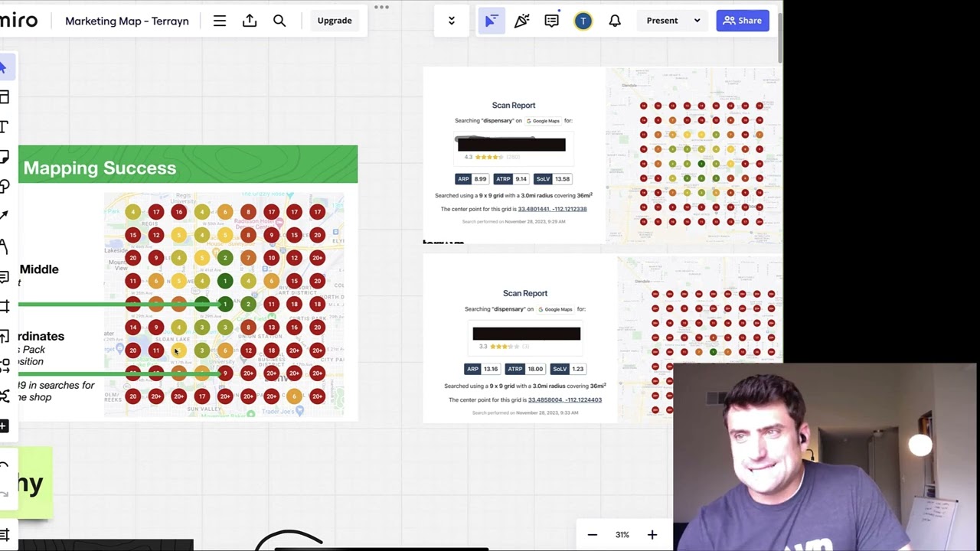Viewport: 980px width, 551px height.
Task: Click the Mapping Success green header
Action: coord(188,165)
